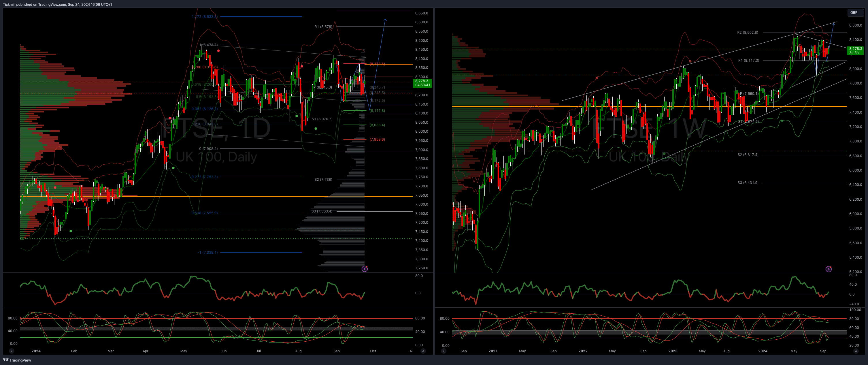Click the purple lightning icon on weekly chart
This screenshot has height=365, width=868.
pos(829,269)
